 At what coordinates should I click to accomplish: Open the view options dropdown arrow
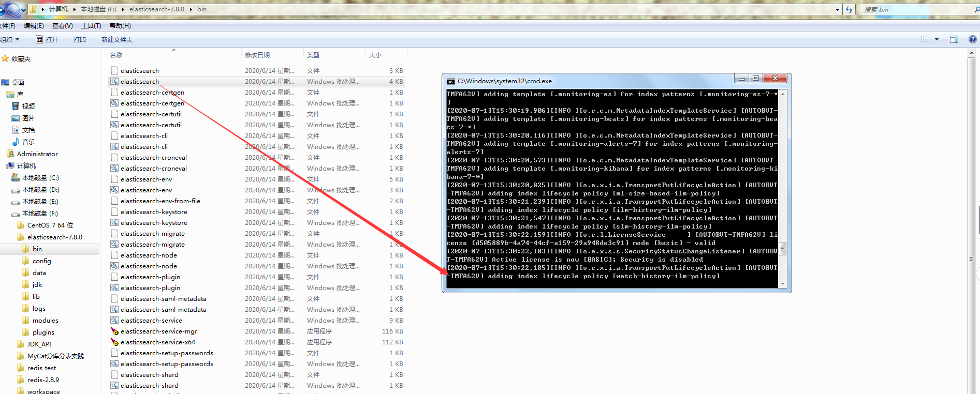(937, 39)
